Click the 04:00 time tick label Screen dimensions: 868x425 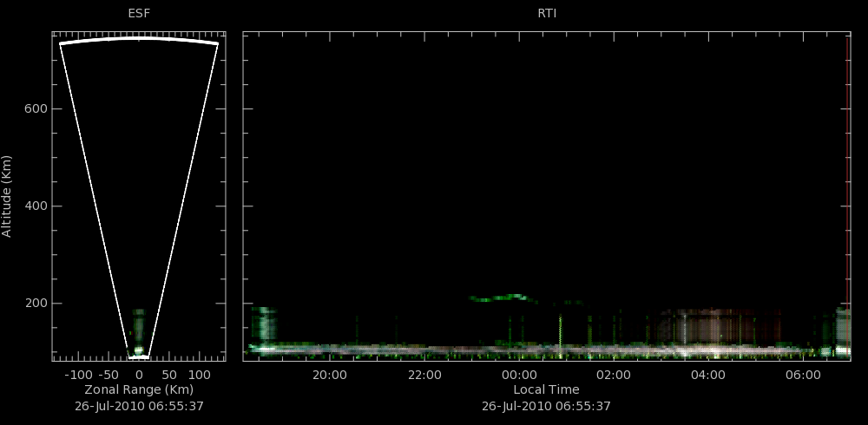pyautogui.click(x=708, y=375)
